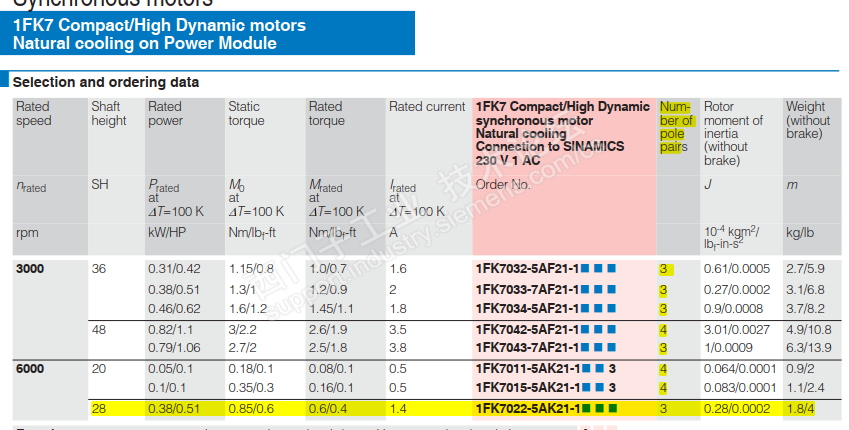The width and height of the screenshot is (849, 430).
Task: Click rated current "3.8"
Action: tap(397, 348)
